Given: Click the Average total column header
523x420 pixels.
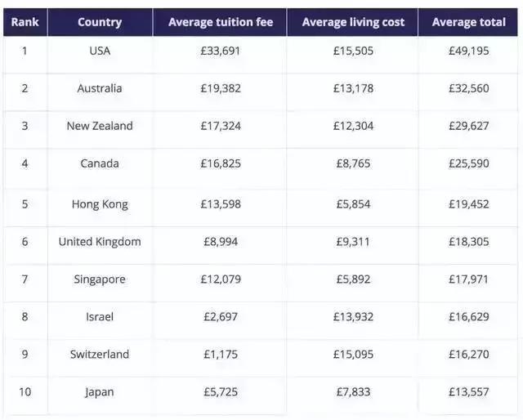Looking at the screenshot, I should [468, 22].
